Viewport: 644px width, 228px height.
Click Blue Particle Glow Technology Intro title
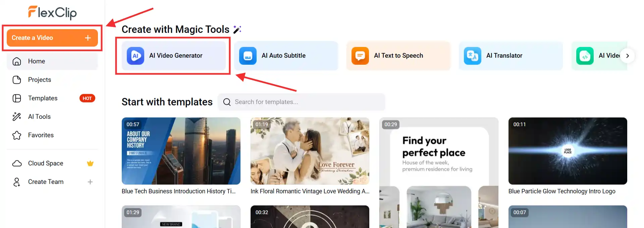tap(562, 191)
